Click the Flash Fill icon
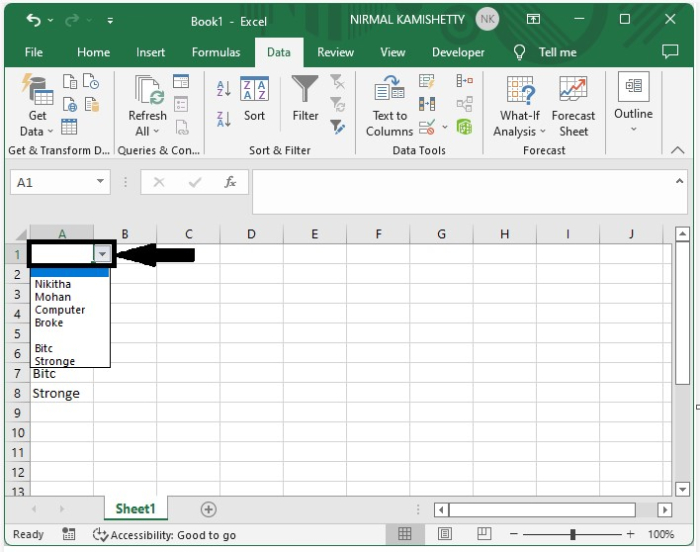This screenshot has height=552, width=700. [x=427, y=81]
